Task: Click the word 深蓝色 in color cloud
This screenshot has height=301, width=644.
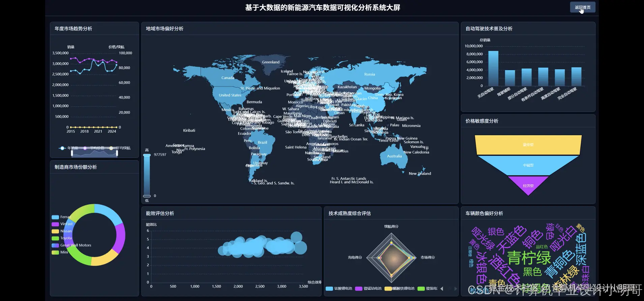Action: click(581, 249)
